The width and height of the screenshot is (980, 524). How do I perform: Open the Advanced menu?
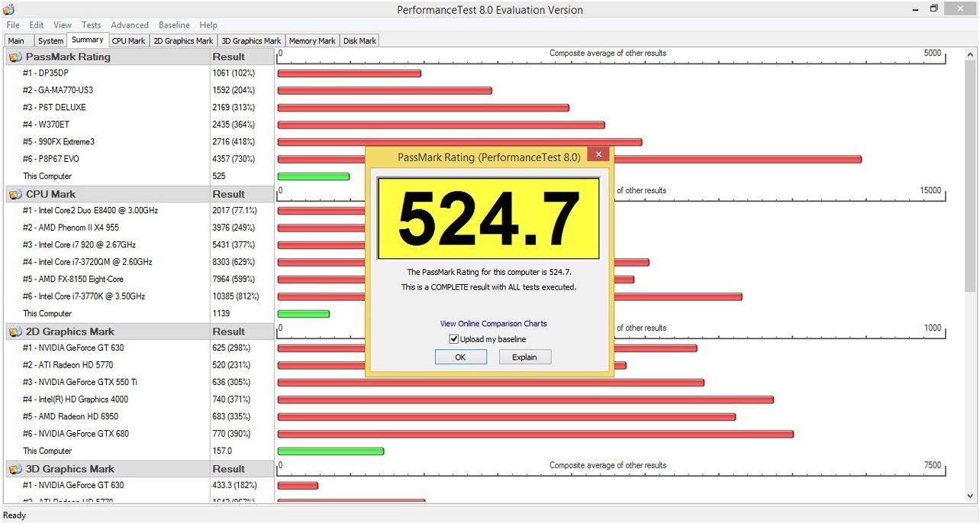pyautogui.click(x=129, y=24)
